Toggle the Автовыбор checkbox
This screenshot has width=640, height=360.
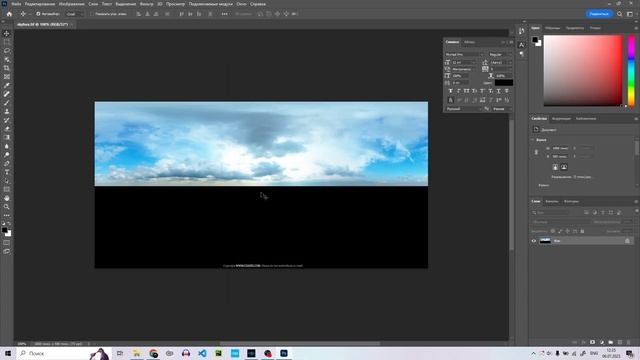pyautogui.click(x=38, y=14)
